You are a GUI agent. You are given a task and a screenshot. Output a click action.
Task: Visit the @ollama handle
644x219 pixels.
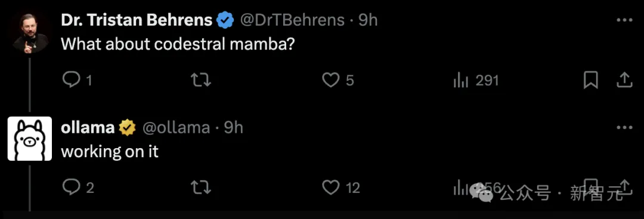click(x=176, y=128)
